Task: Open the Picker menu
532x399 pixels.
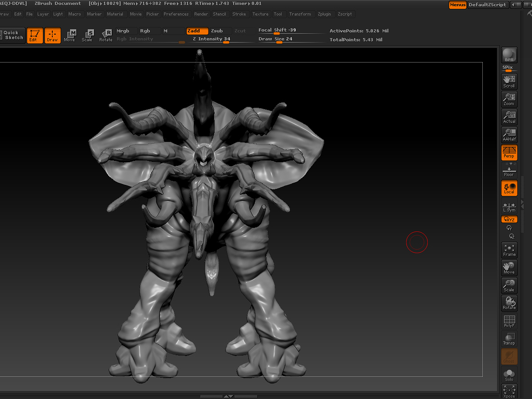Action: (153, 14)
